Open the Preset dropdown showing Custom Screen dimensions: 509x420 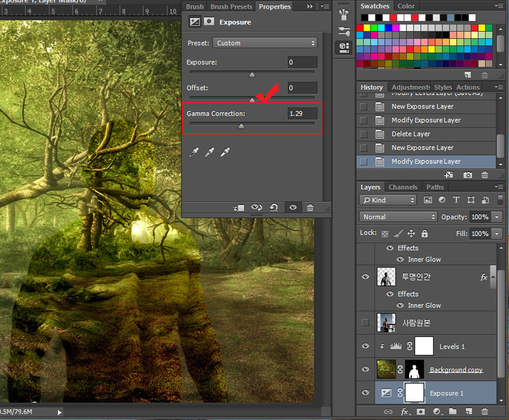click(x=265, y=43)
